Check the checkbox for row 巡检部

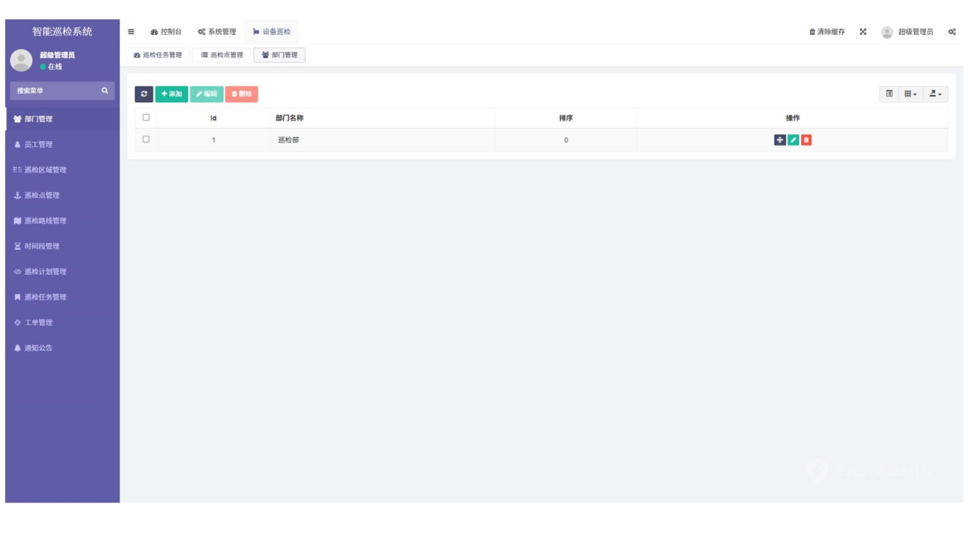tap(146, 140)
